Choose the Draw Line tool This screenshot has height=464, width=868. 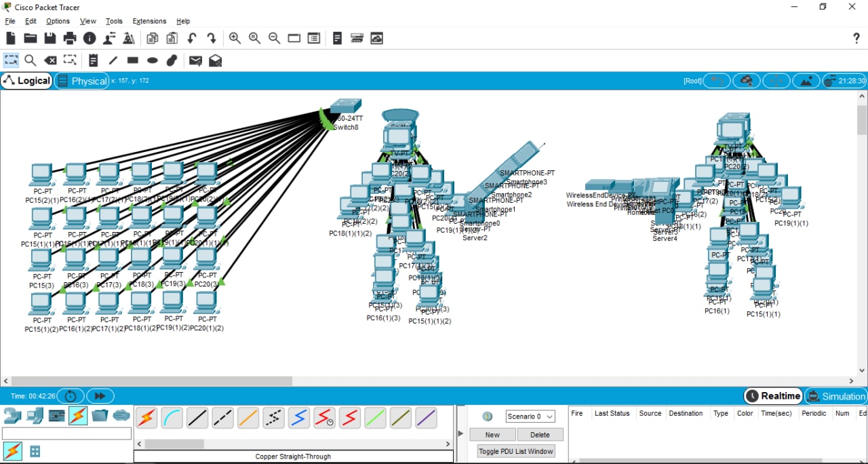pyautogui.click(x=113, y=60)
